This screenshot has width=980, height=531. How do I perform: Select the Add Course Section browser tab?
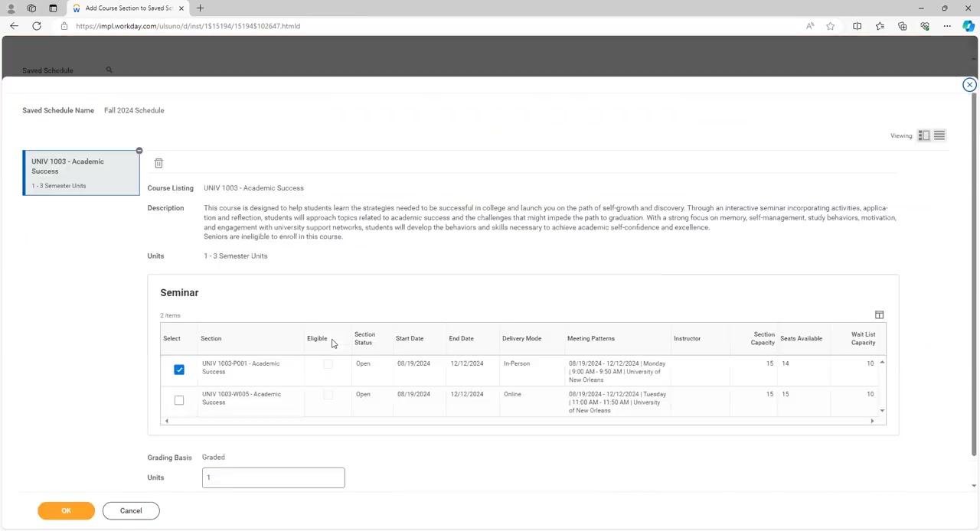point(128,8)
